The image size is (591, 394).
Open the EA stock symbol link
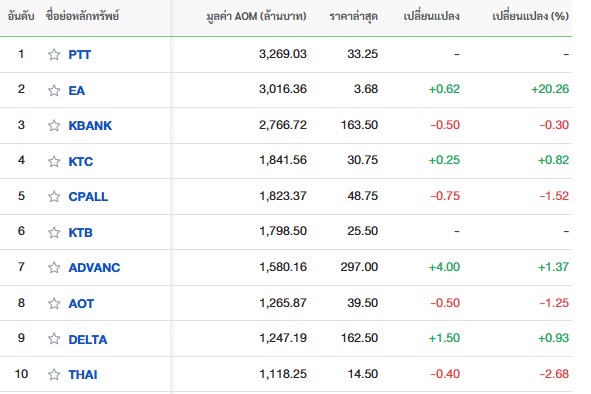click(77, 90)
